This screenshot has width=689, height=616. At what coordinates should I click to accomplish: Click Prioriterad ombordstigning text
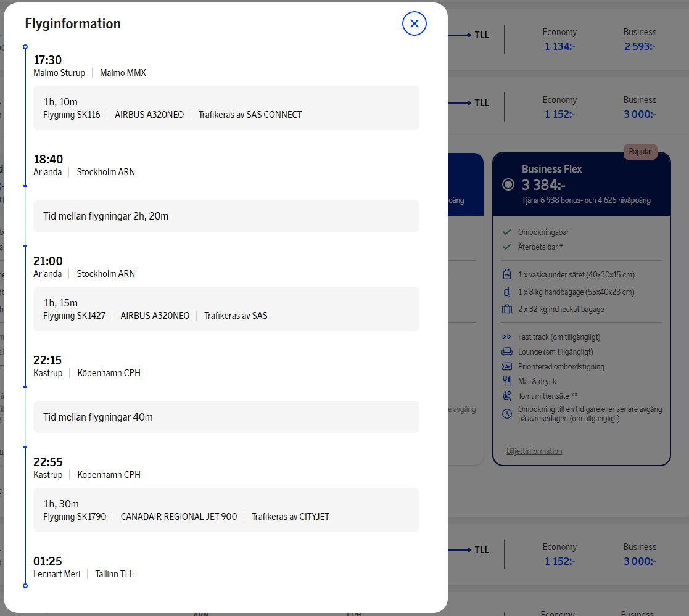click(561, 367)
